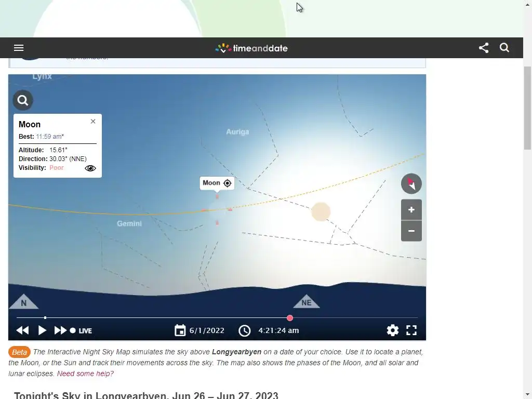Viewport: 532px width, 399px height.
Task: Open the site search magnifier in header
Action: coord(504,47)
